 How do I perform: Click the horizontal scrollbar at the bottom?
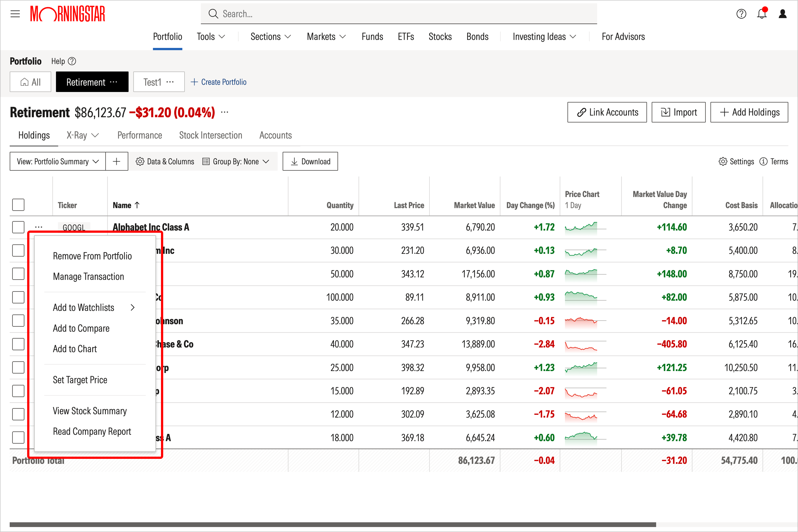[333, 524]
